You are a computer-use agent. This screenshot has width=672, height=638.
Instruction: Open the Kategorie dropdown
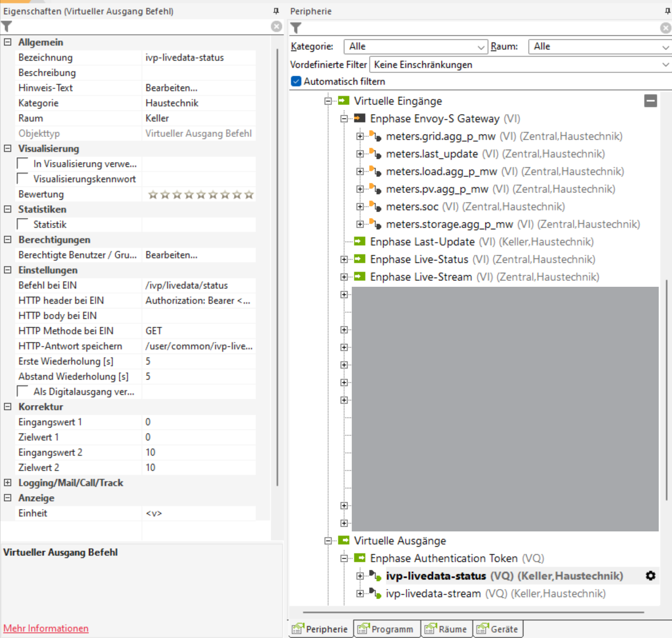416,47
